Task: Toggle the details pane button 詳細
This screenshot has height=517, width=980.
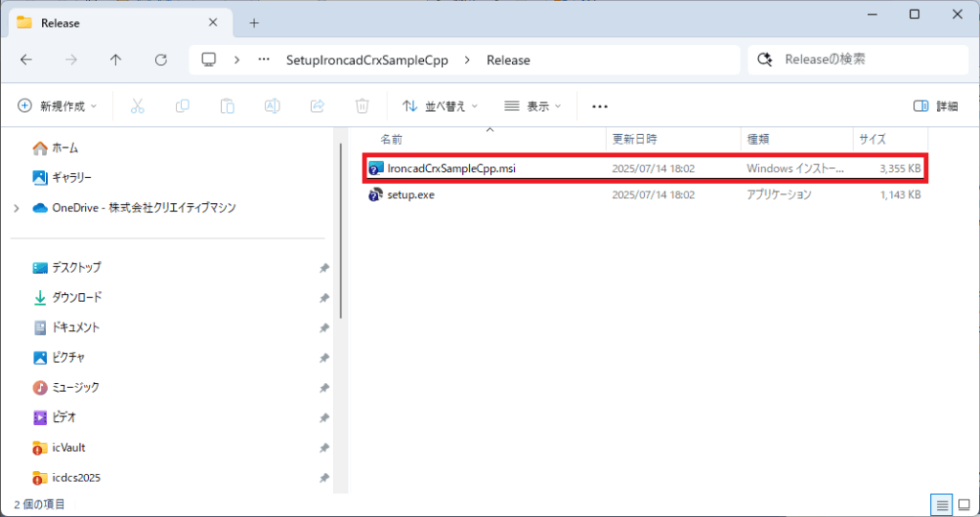Action: [x=935, y=106]
